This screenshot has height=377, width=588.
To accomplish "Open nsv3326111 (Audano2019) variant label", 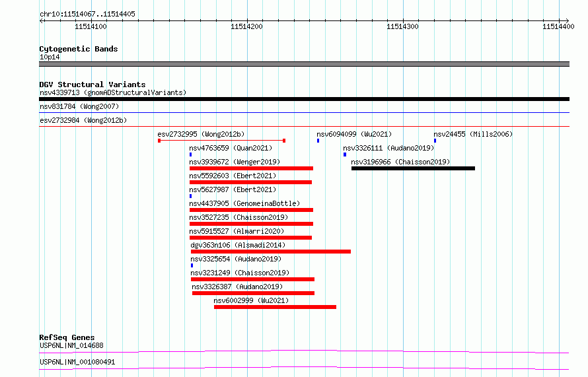I will pos(388,148).
